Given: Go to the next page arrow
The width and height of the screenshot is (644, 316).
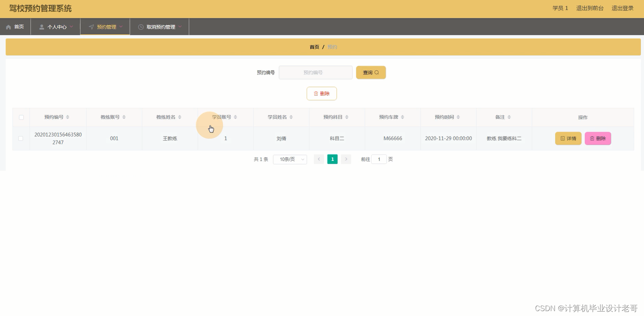Looking at the screenshot, I should coord(346,159).
